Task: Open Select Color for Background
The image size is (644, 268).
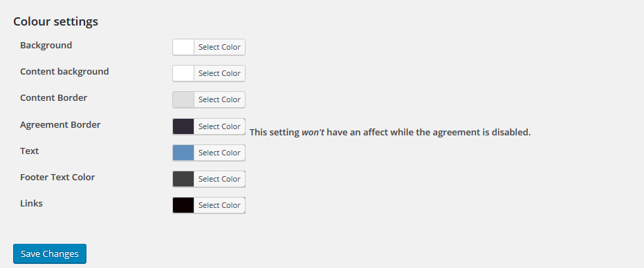Action: 219,47
